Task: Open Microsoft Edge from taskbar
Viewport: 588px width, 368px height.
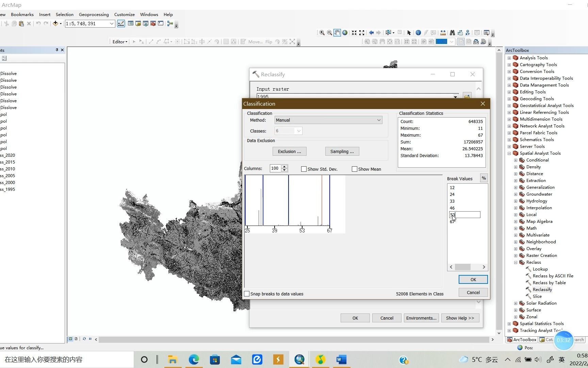Action: [x=194, y=359]
